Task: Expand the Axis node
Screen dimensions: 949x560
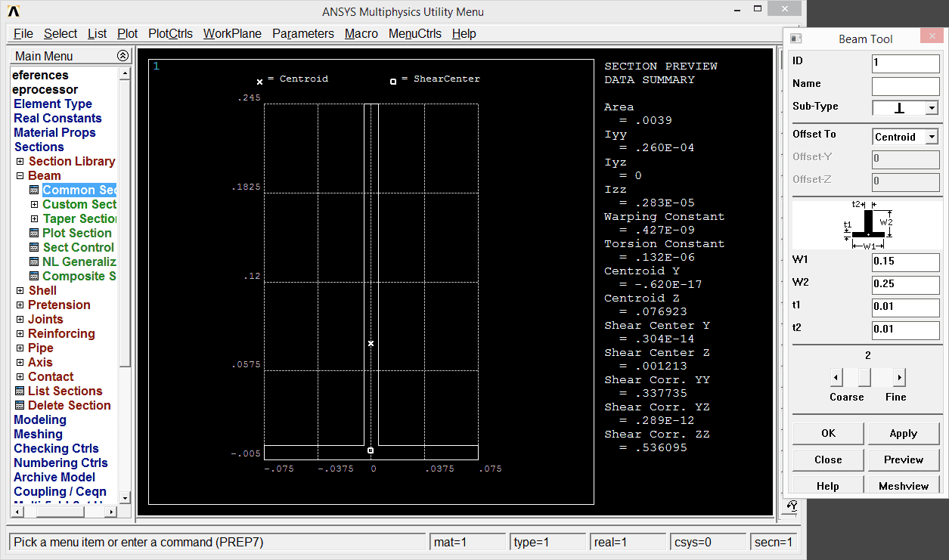Action: tap(20, 363)
